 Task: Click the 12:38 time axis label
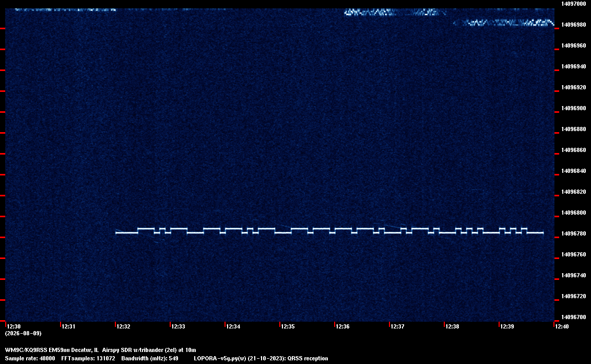click(453, 326)
